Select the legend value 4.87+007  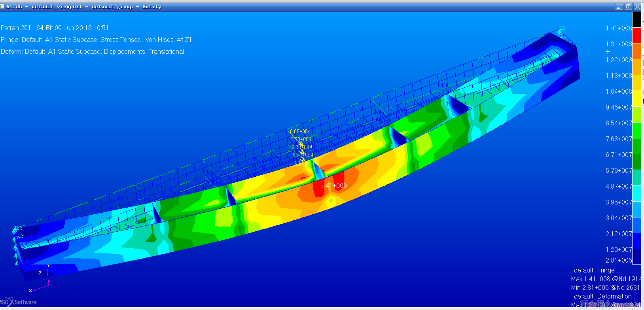tap(619, 186)
